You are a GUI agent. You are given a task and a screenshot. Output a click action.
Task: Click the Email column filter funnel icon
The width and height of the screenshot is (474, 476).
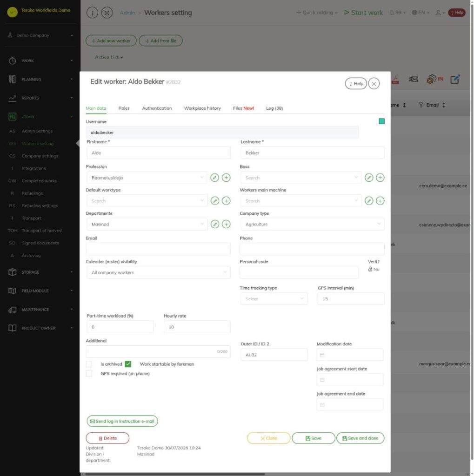421,105
